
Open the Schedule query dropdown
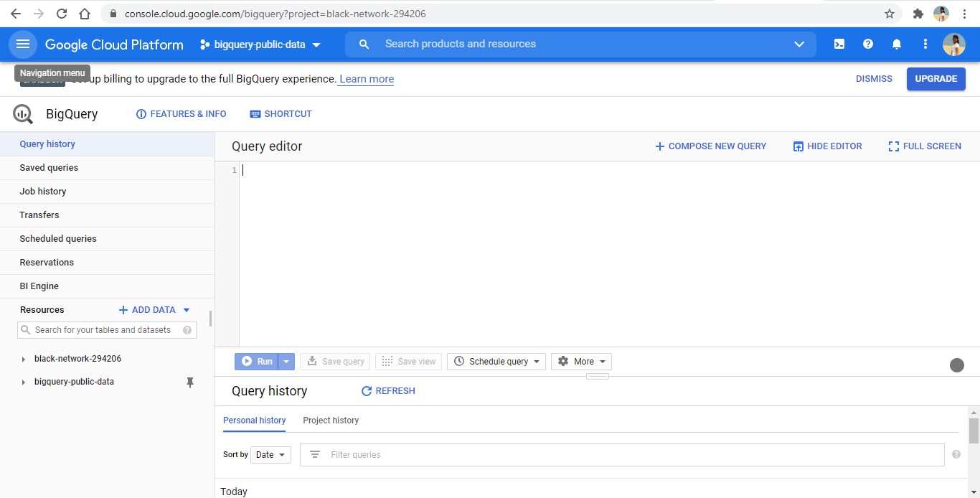496,362
